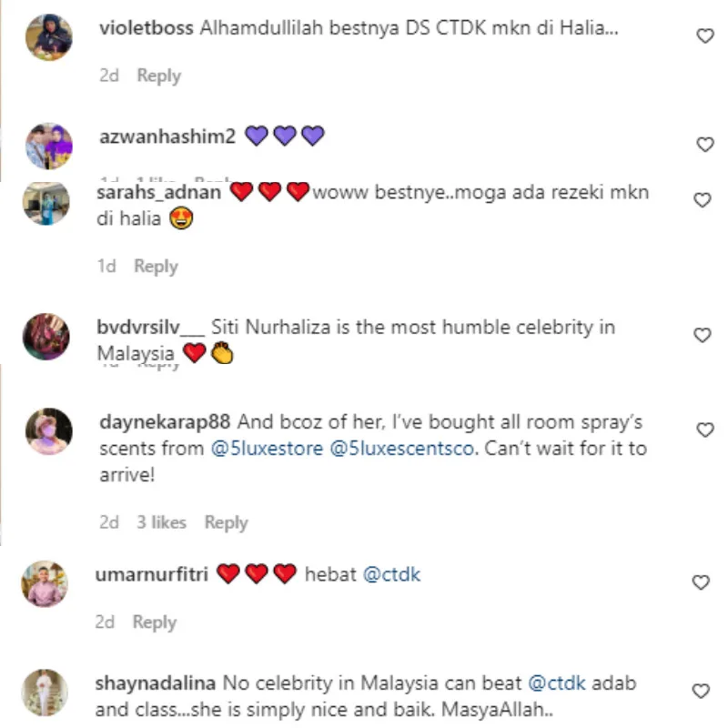The height and width of the screenshot is (728, 728).
Task: Open the shaynadalina username link
Action: 153,682
